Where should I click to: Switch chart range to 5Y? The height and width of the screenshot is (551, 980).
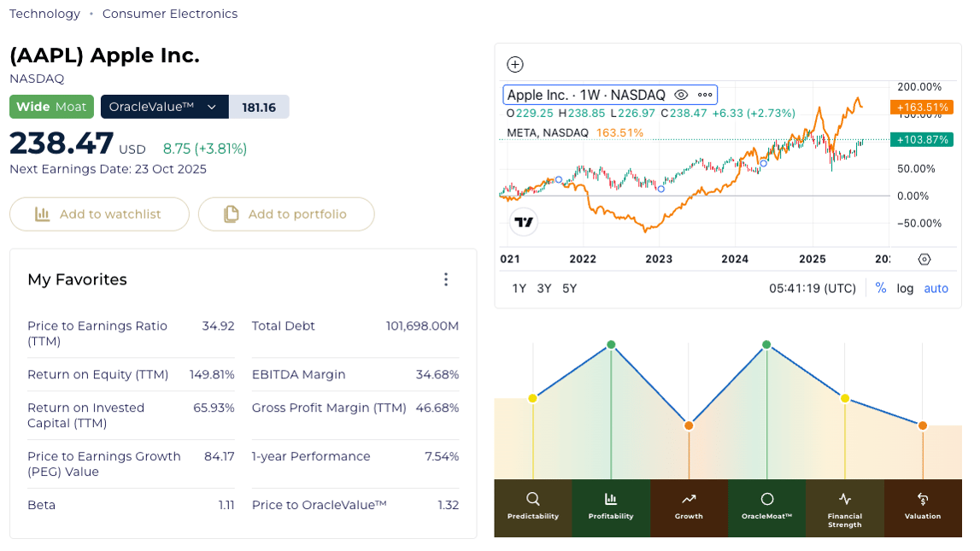pos(569,289)
